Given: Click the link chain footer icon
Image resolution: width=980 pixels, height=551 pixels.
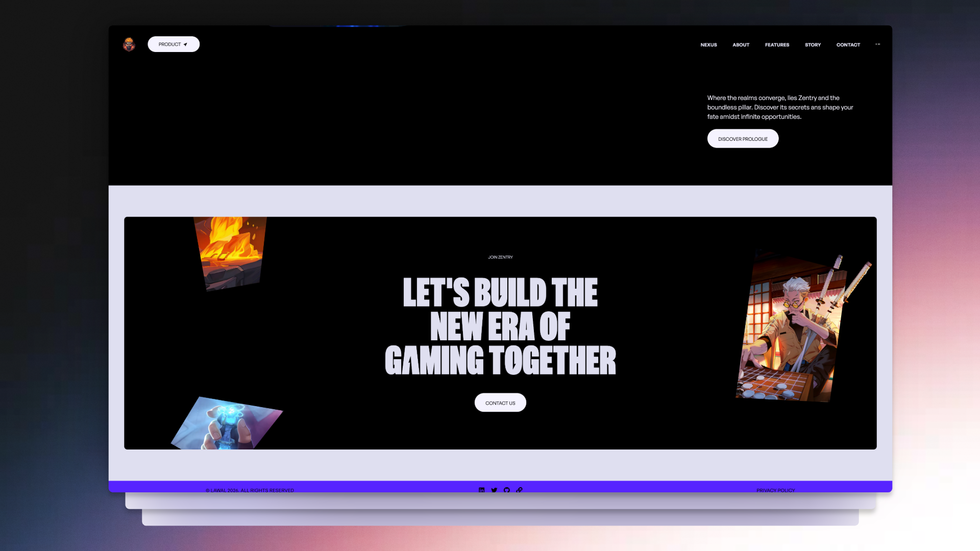Looking at the screenshot, I should click(519, 490).
